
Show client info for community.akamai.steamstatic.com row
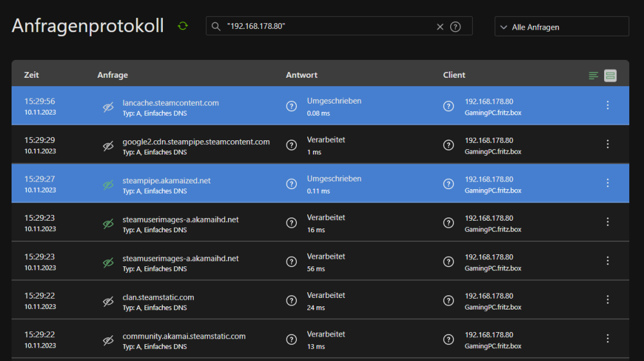448,340
